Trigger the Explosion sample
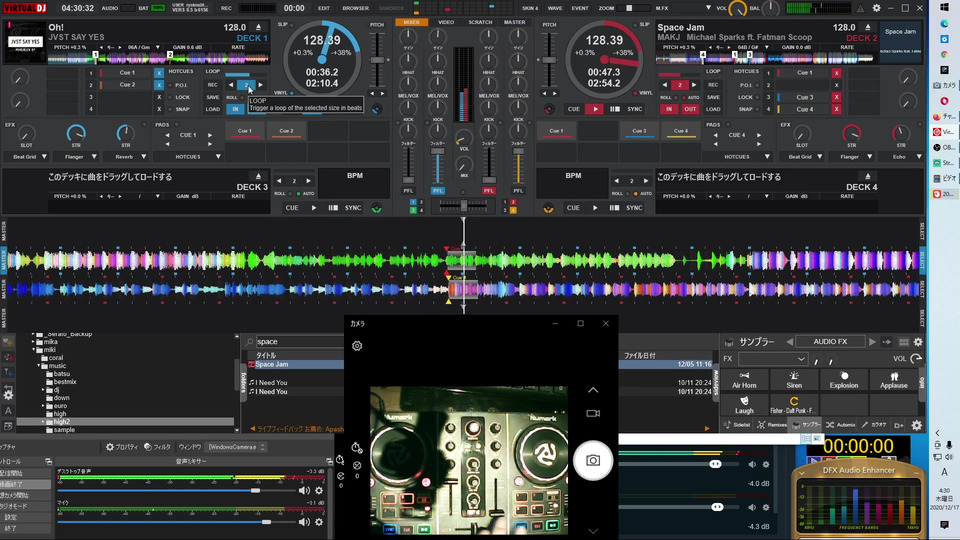Screen dimensions: 960x540 [844, 380]
